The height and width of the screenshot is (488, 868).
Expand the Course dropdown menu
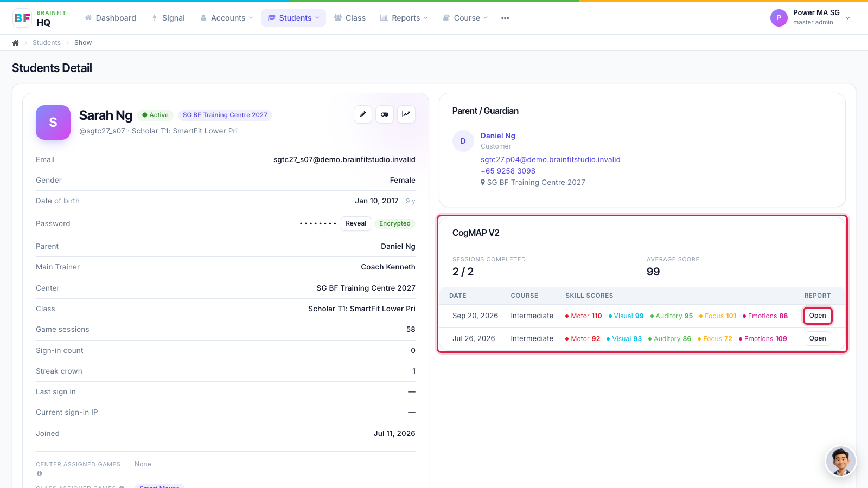(x=465, y=18)
